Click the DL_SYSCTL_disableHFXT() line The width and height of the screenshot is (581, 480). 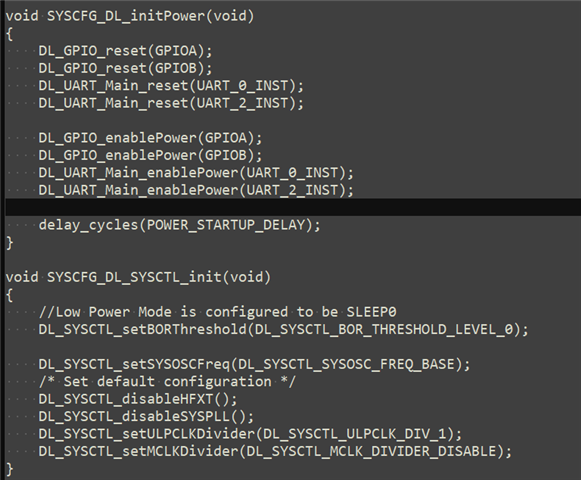pos(138,399)
